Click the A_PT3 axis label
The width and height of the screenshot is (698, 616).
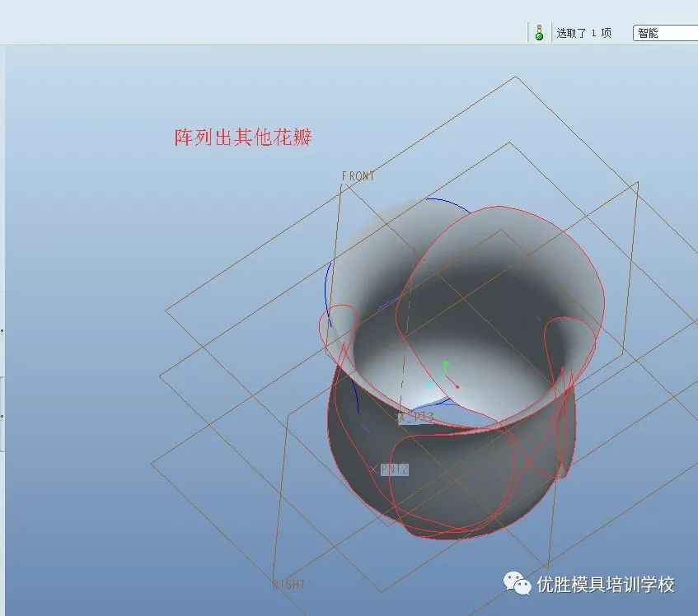coord(416,418)
